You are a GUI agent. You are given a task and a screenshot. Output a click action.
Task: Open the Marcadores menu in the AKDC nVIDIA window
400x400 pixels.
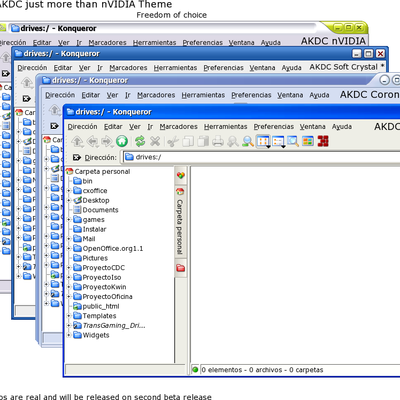(x=107, y=43)
